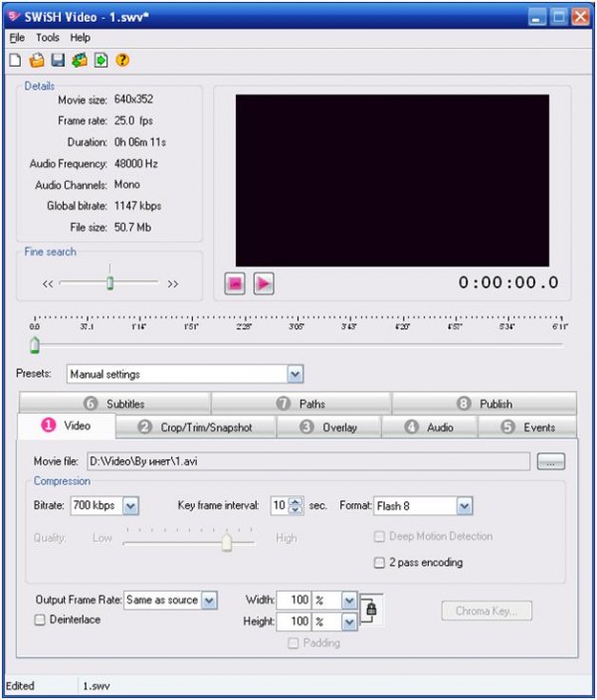Open the Help menu
This screenshot has width=597, height=700.
[81, 38]
